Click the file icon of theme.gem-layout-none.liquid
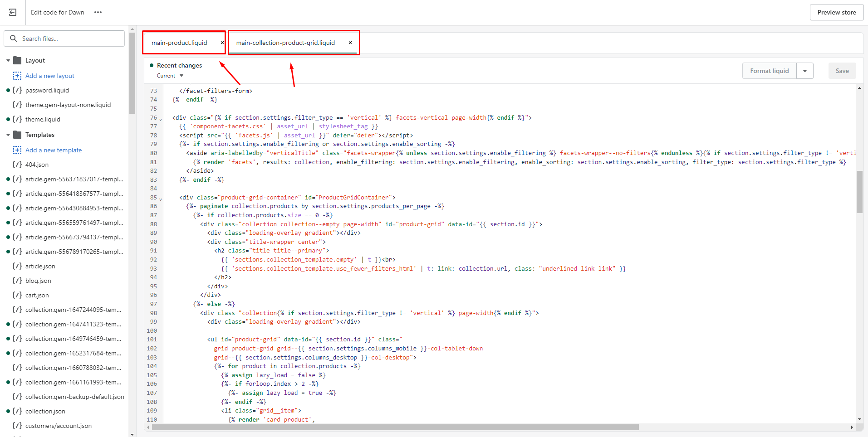This screenshot has width=868, height=437. click(x=17, y=105)
